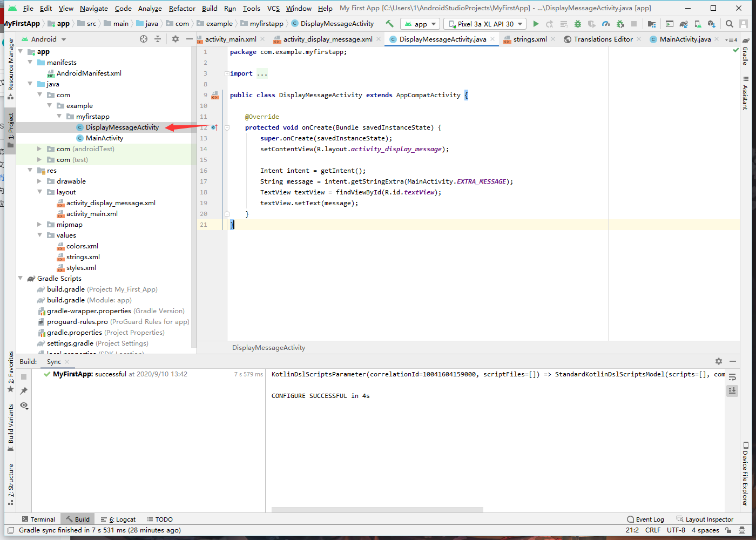The width and height of the screenshot is (756, 540).
Task: Toggle the eye view options in Build panel
Action: 24,406
